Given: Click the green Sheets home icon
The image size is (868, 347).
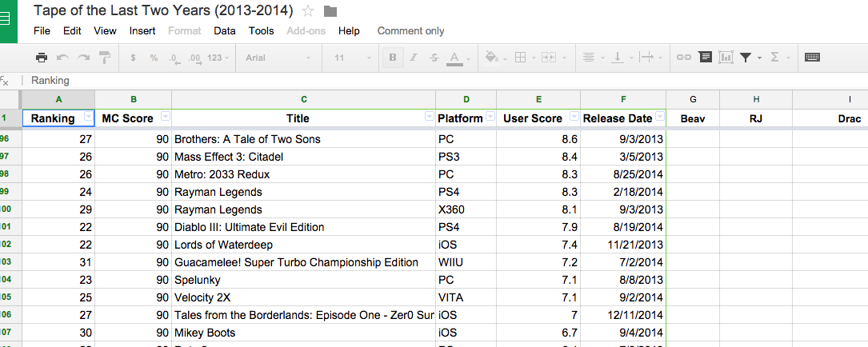Looking at the screenshot, I should click(x=8, y=20).
